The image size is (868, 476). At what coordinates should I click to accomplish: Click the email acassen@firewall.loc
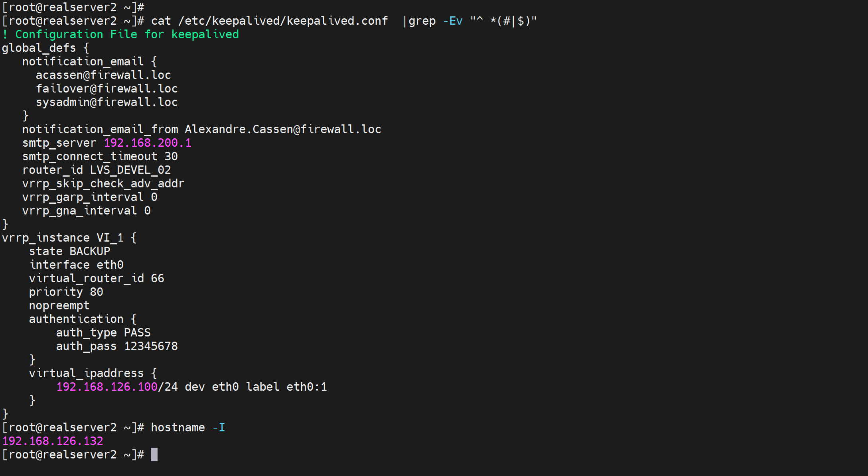tap(103, 75)
